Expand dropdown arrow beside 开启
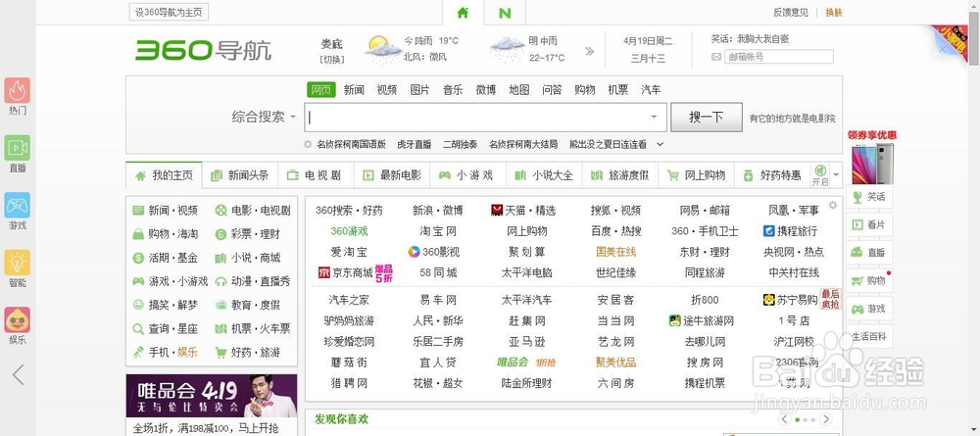 pyautogui.click(x=836, y=175)
